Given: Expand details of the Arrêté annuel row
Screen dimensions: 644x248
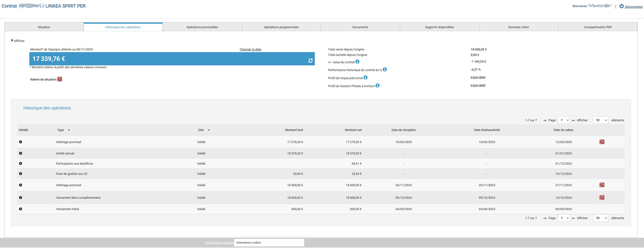Looking at the screenshot, I should click(x=21, y=153).
